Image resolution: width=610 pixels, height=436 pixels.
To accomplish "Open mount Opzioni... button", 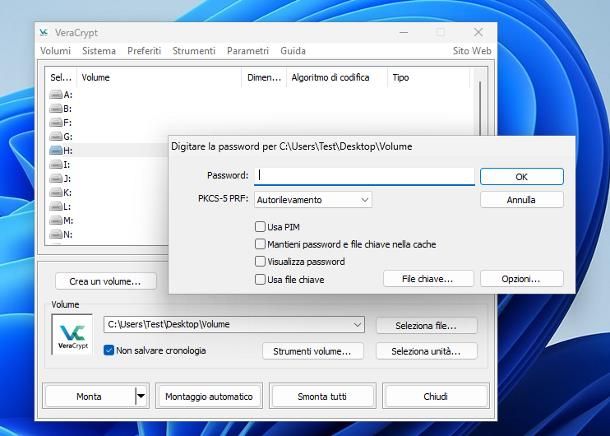I will 522,279.
